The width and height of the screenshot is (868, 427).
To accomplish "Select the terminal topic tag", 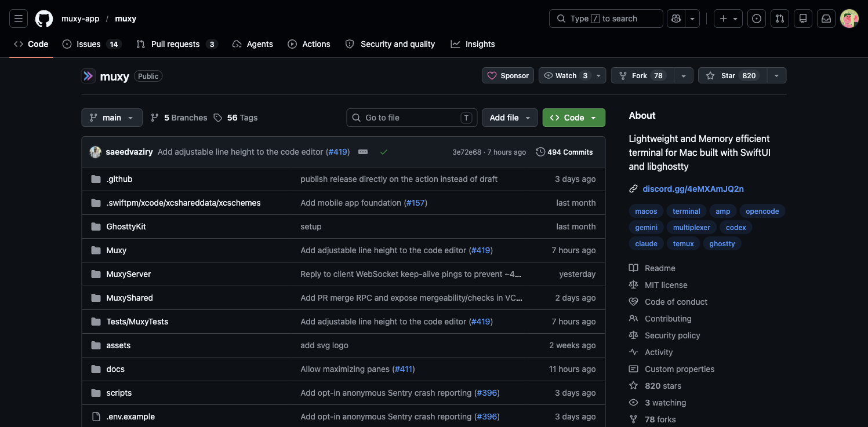I will point(687,211).
